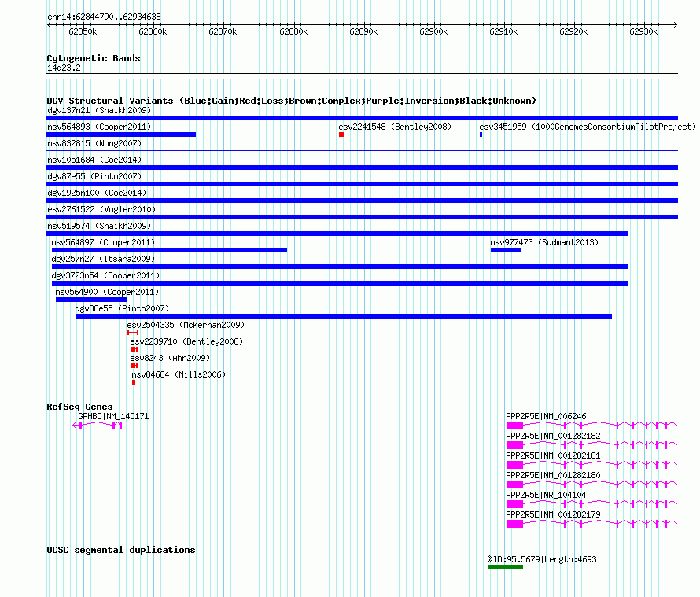Click nsv977473 (Sudmant2013) label
Screen dimensions: 700x597
coord(544,242)
